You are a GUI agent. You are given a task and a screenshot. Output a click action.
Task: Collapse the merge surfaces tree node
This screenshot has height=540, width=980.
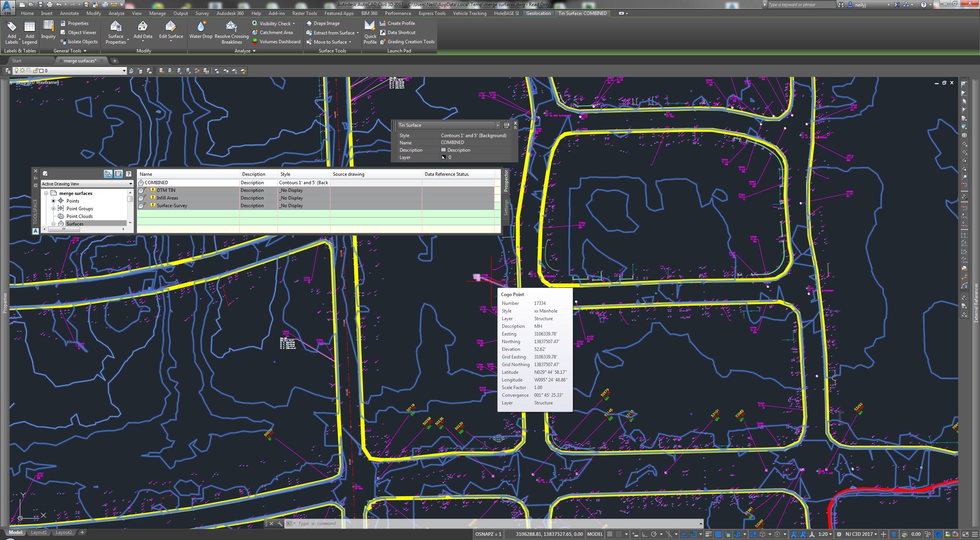[x=46, y=193]
